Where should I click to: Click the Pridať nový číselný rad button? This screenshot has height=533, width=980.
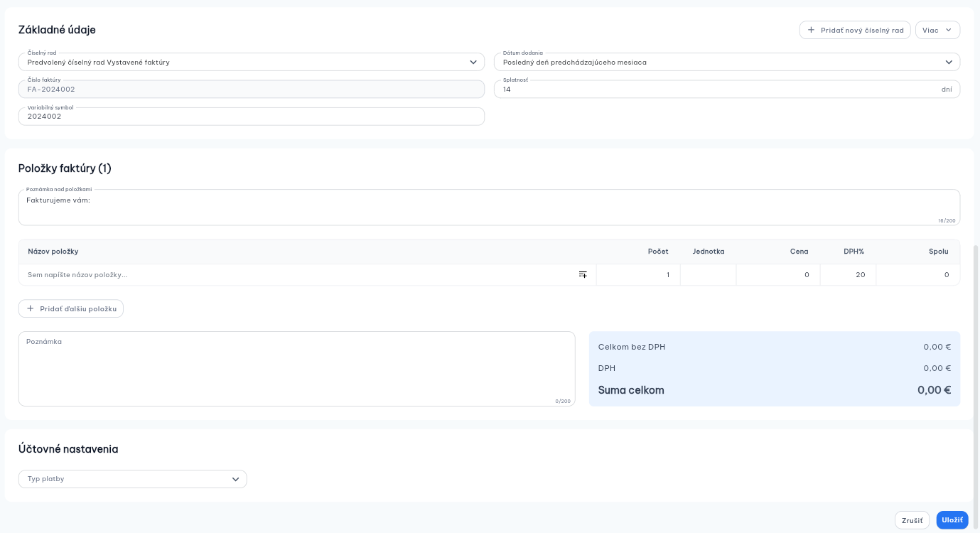(855, 30)
